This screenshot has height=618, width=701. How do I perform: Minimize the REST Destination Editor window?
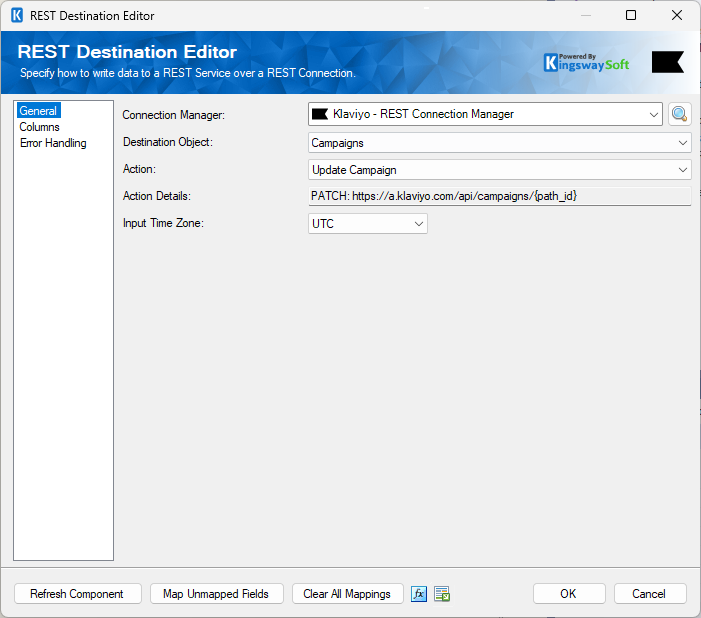(x=585, y=16)
